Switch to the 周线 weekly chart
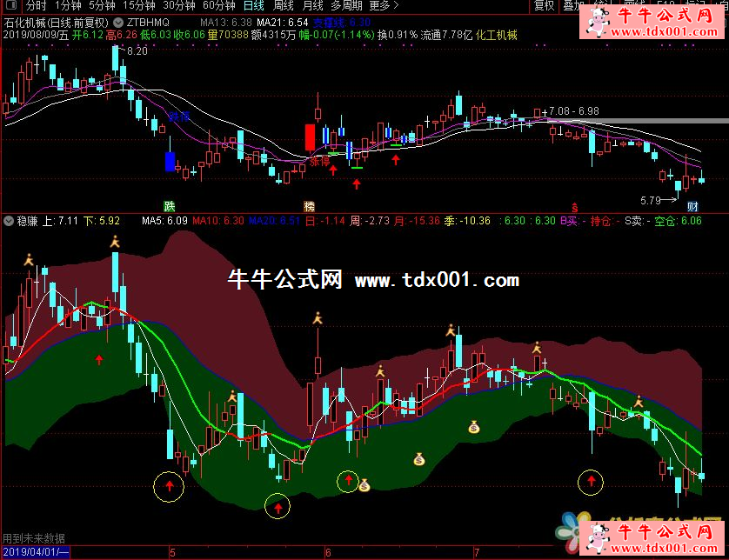The width and height of the screenshot is (729, 560). (283, 5)
